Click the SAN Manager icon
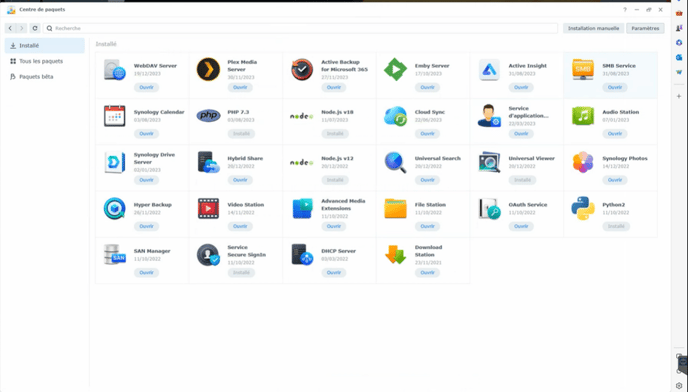Viewport: 688px width, 392px height. (x=115, y=255)
